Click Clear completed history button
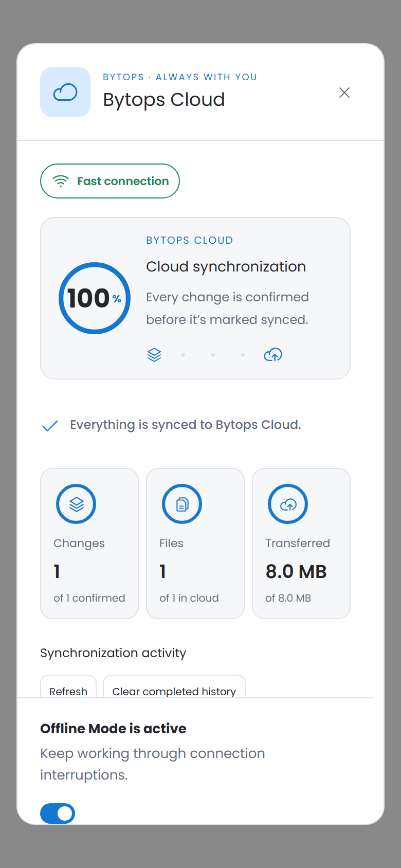401x868 pixels. coord(174,686)
